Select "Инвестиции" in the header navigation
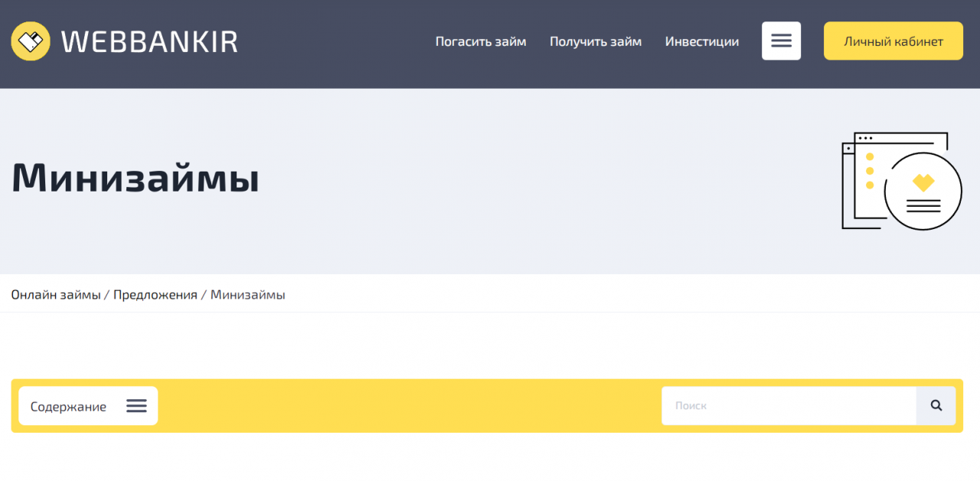 click(x=702, y=41)
